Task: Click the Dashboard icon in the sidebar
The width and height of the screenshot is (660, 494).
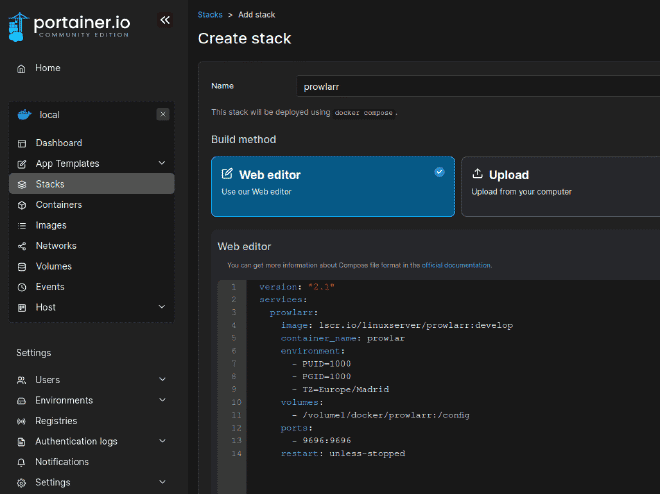Action: click(x=22, y=143)
